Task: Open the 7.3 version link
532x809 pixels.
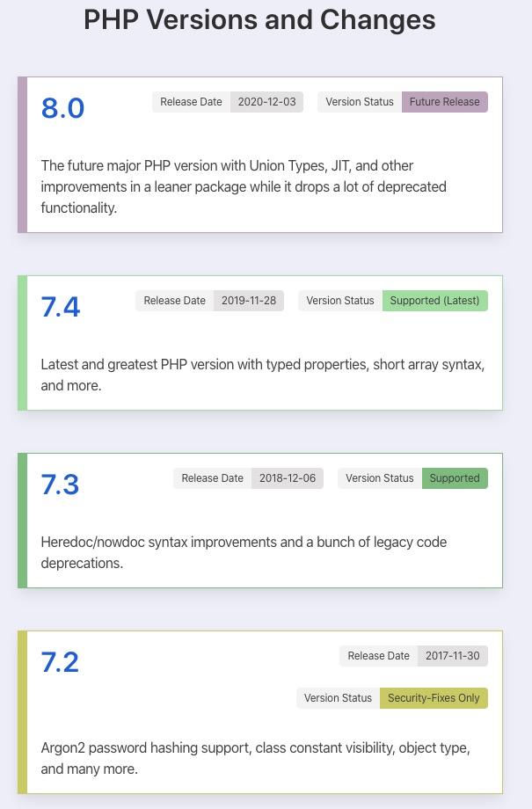Action: 61,485
